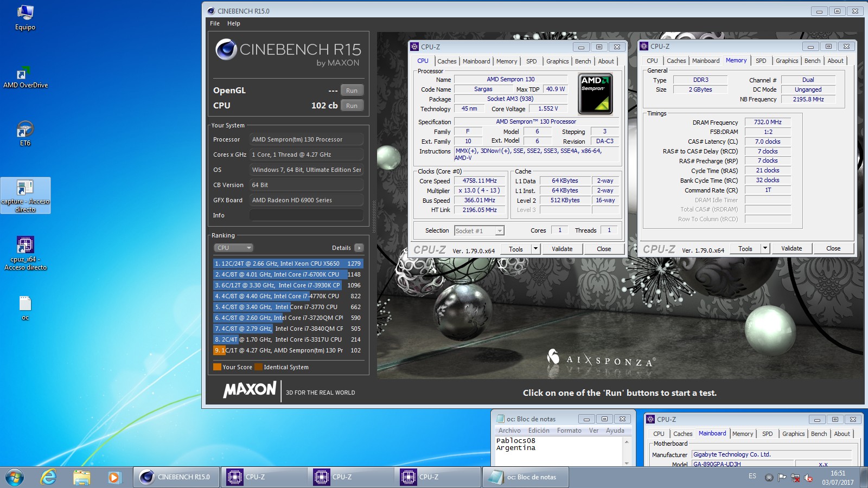868x488 pixels.
Task: Click the AMD Sempron logo in CPU-Z
Action: (x=595, y=94)
